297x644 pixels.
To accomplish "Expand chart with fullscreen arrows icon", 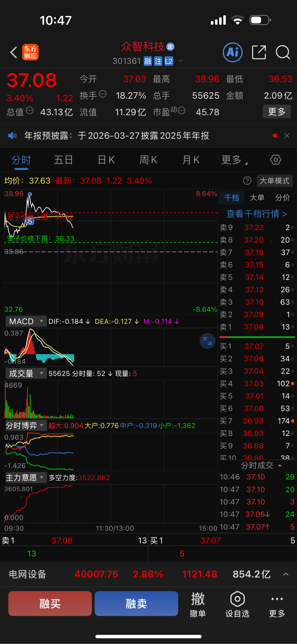I will [x=207, y=341].
